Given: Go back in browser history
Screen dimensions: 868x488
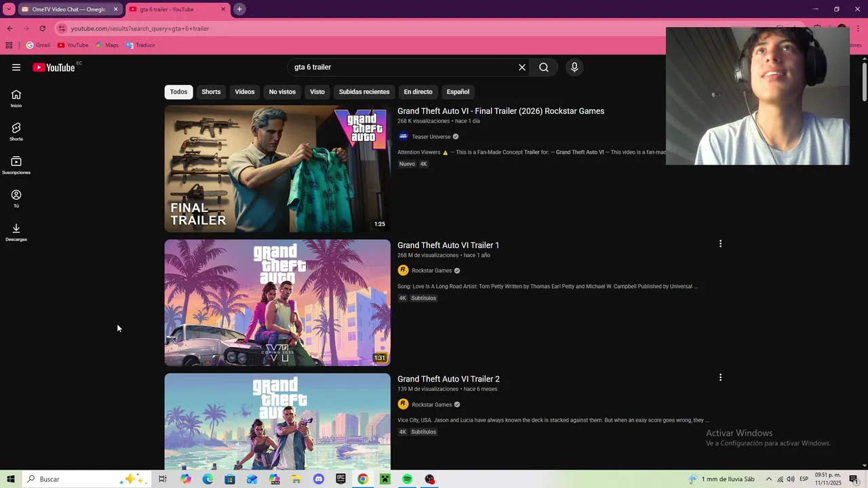Looking at the screenshot, I should 9,28.
